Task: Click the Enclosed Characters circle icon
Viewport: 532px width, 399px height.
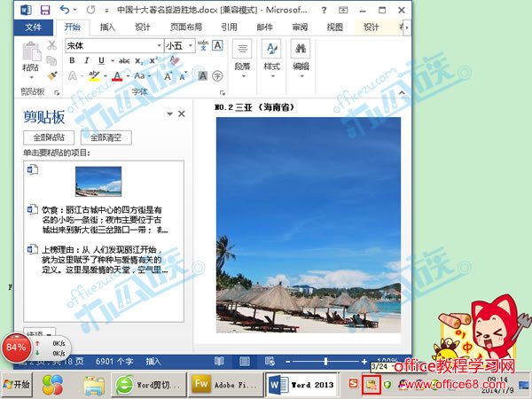Action: point(217,75)
